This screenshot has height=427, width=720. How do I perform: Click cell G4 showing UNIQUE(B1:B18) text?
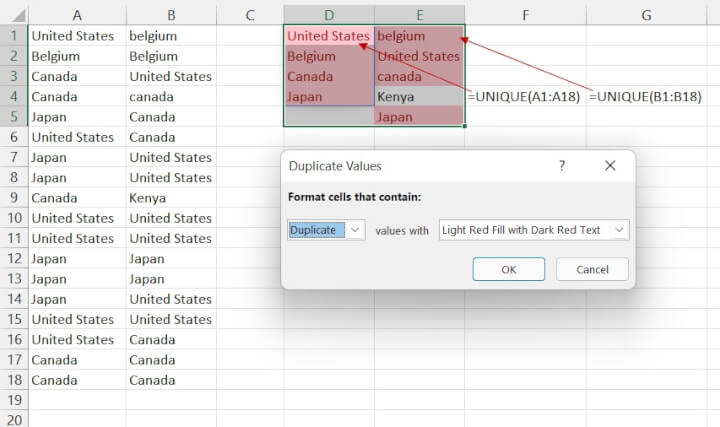pyautogui.click(x=646, y=97)
